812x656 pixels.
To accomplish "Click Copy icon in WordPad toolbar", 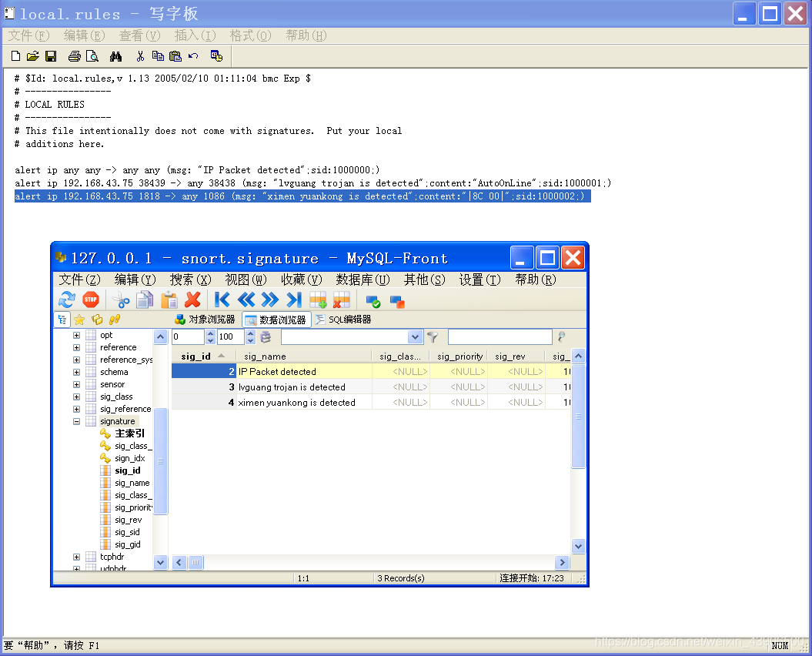I will pos(158,56).
